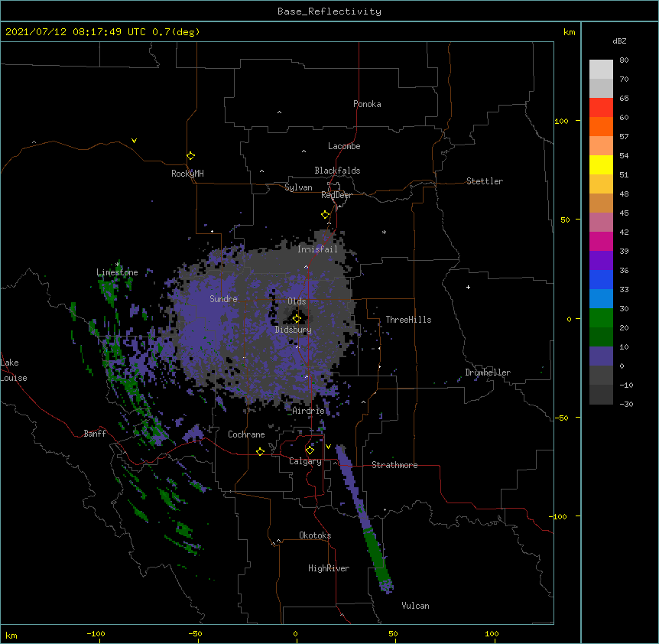The width and height of the screenshot is (659, 644).
Task: Choose the dark green swatch between 20 and 10
Action: (601, 337)
